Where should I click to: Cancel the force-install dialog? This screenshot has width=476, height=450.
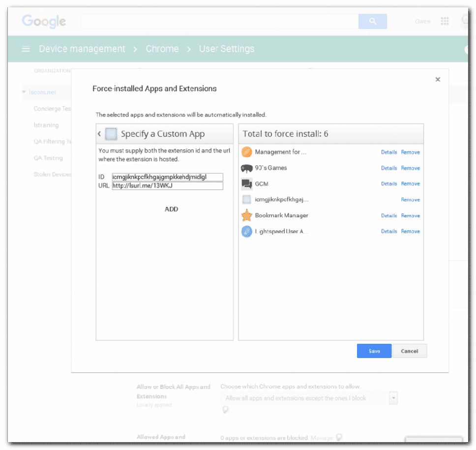[410, 351]
